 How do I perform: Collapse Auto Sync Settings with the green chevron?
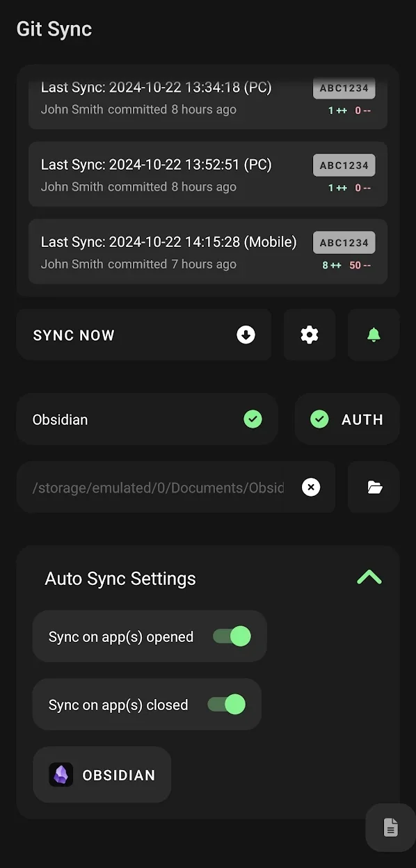click(x=369, y=577)
